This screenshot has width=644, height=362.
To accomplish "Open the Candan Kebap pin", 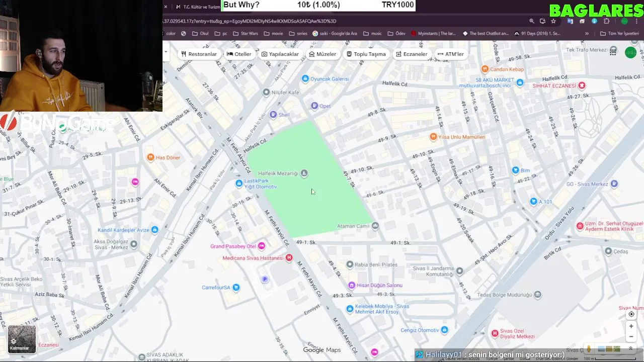I will click(485, 69).
